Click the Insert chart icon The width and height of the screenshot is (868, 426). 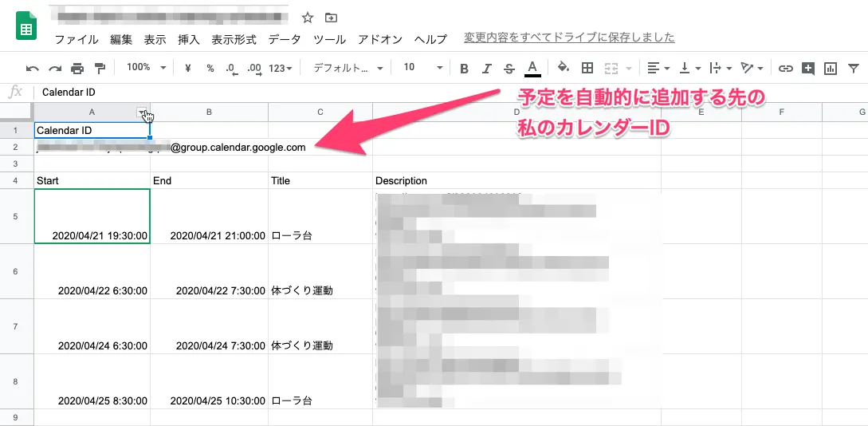831,69
